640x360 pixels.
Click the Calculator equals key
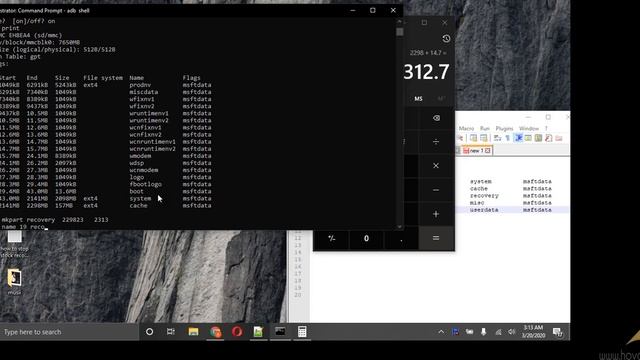pyautogui.click(x=436, y=238)
